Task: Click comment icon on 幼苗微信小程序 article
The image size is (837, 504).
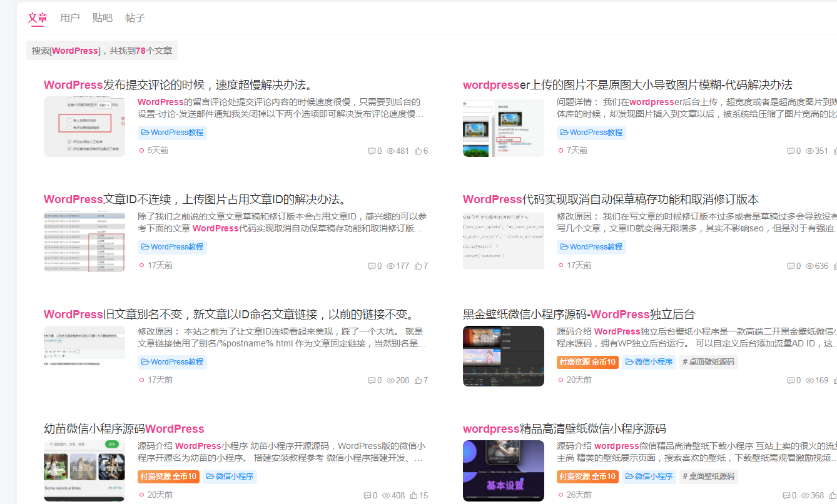Action: pyautogui.click(x=367, y=495)
